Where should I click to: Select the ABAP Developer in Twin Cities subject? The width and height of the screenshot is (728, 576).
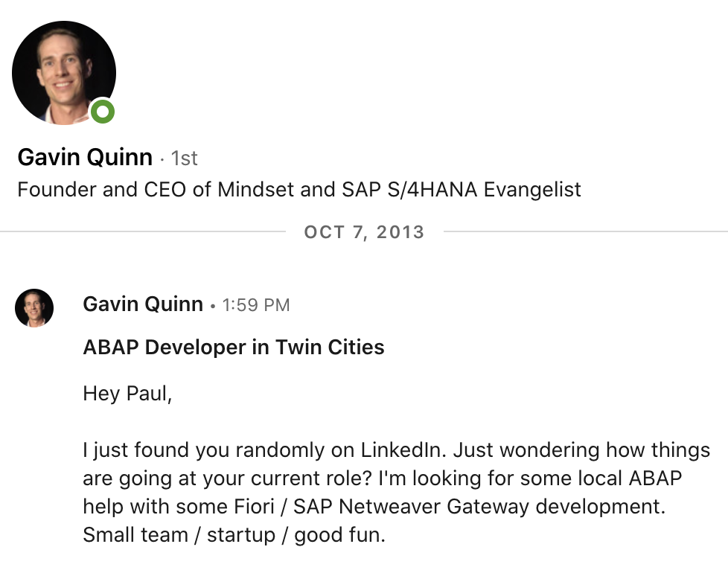tap(234, 348)
